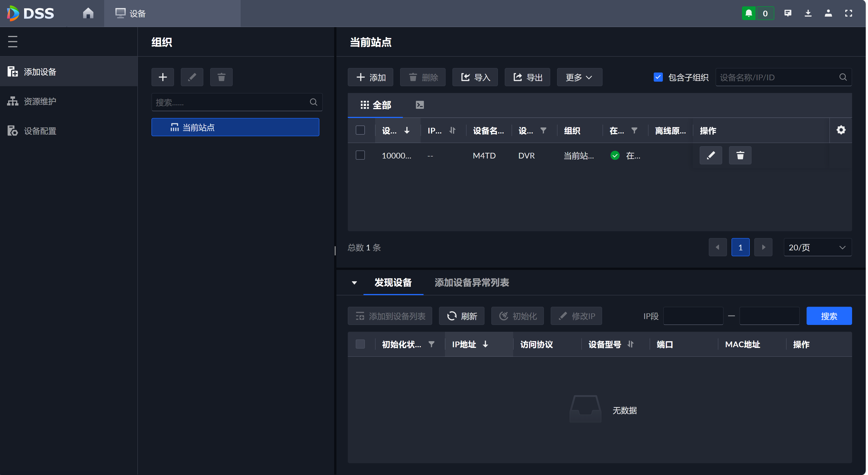Viewport: 868px width, 475px height.
Task: Sort discovered devices by IP address arrow
Action: pos(486,344)
